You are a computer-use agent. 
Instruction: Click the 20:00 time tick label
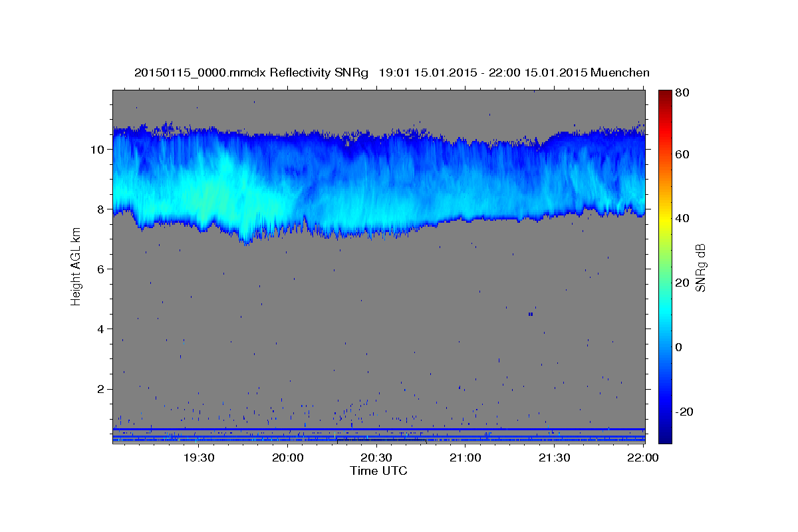[x=287, y=458]
